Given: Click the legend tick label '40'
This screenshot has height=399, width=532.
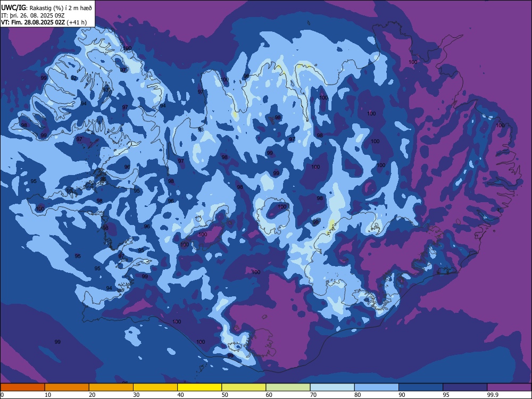Looking at the screenshot, I should (180, 395).
